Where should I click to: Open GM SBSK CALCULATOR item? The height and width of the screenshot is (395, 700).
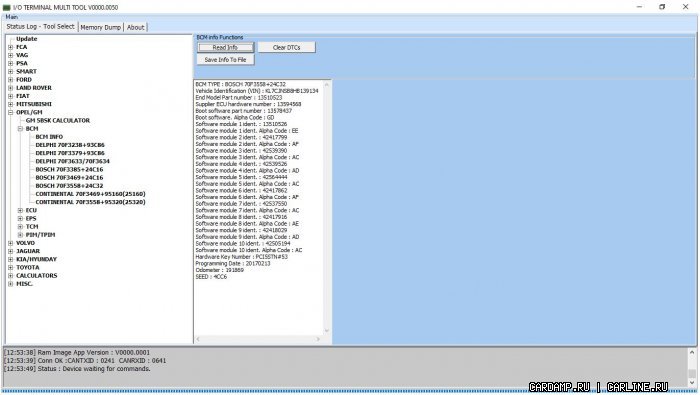coord(58,121)
